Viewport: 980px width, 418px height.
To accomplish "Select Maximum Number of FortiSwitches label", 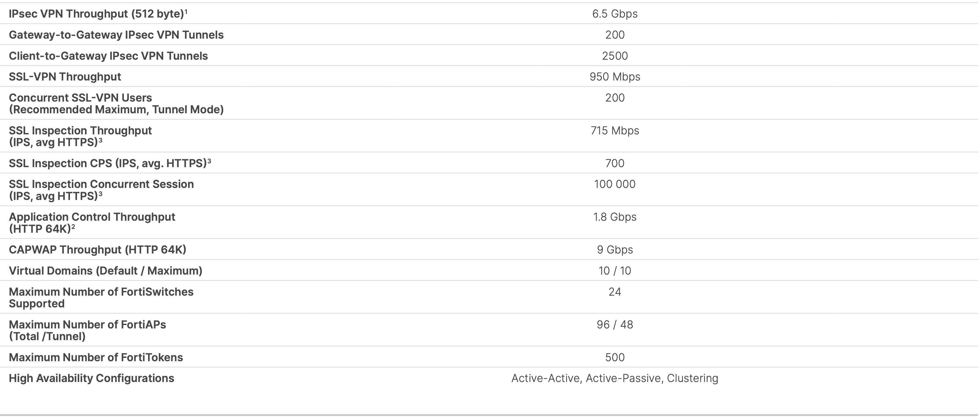I will click(x=101, y=297).
